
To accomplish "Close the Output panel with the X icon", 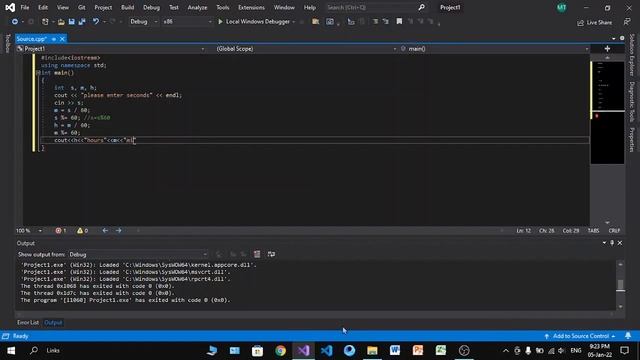I will coord(620,243).
